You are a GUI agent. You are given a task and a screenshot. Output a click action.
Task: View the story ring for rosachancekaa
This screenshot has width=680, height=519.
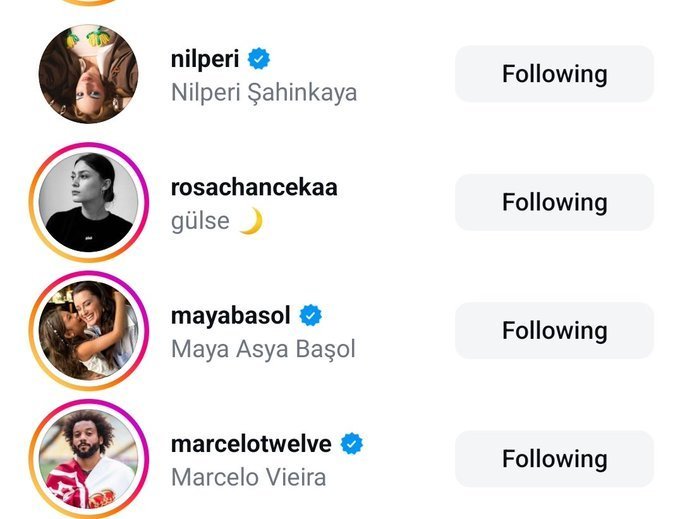pos(88,202)
